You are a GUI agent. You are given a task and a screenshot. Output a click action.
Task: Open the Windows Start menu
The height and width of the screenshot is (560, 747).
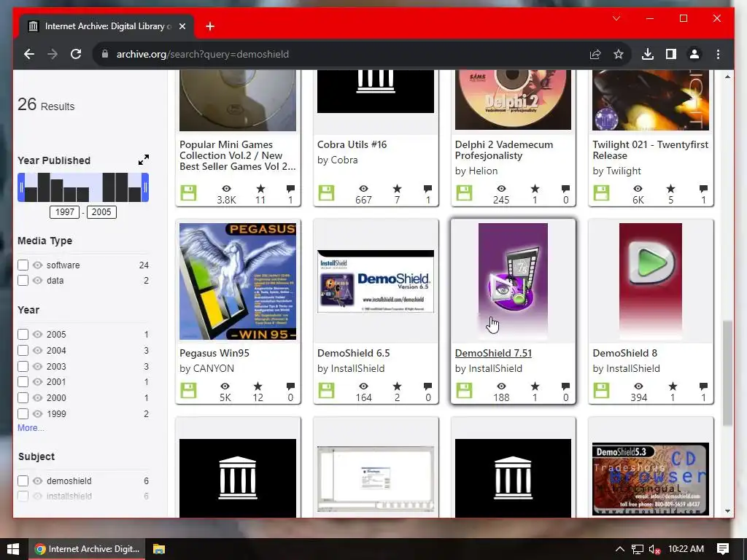13,549
